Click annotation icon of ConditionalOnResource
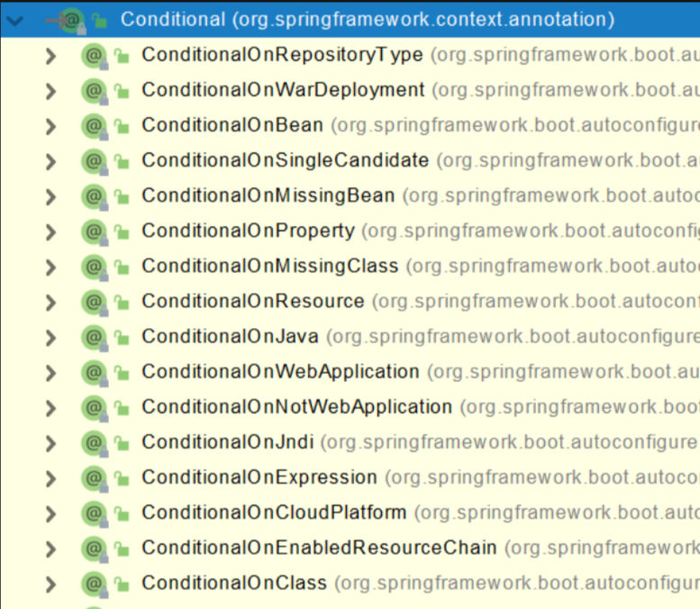700x609 pixels. click(95, 304)
